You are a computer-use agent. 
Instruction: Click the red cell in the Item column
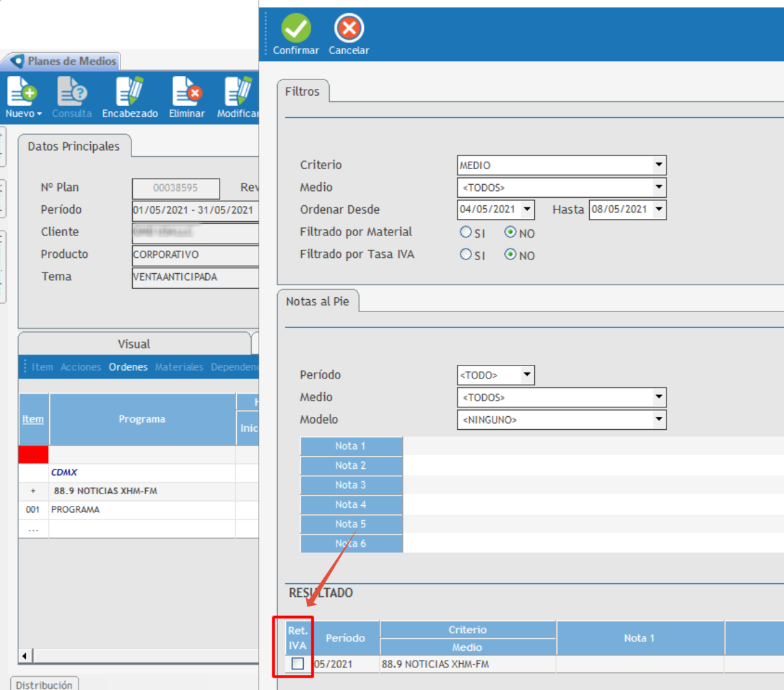(x=34, y=455)
